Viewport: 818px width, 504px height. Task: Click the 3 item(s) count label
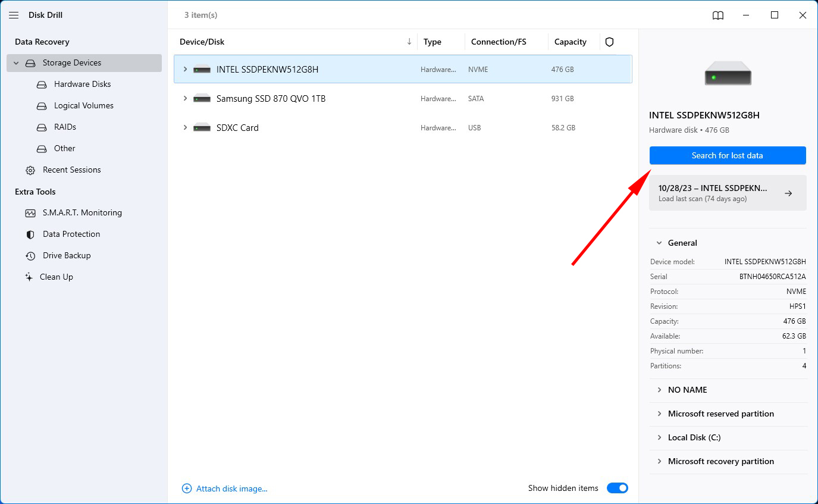click(201, 15)
